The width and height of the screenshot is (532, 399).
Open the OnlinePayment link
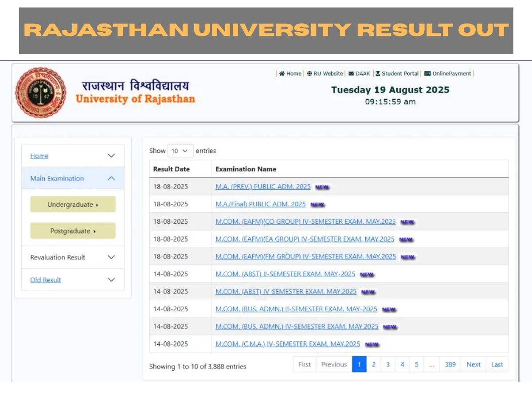click(448, 74)
